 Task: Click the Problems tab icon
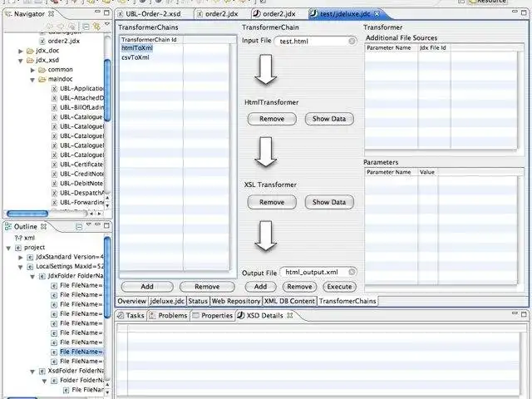click(153, 316)
